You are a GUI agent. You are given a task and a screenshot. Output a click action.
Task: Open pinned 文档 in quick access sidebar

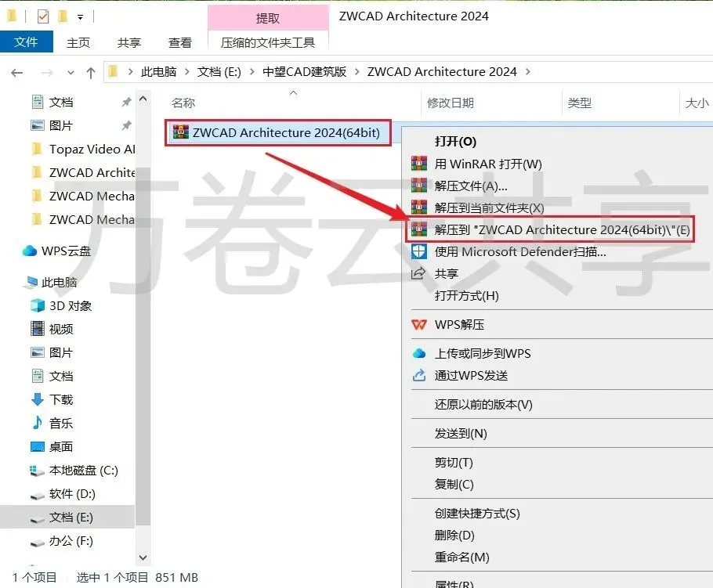tap(61, 103)
